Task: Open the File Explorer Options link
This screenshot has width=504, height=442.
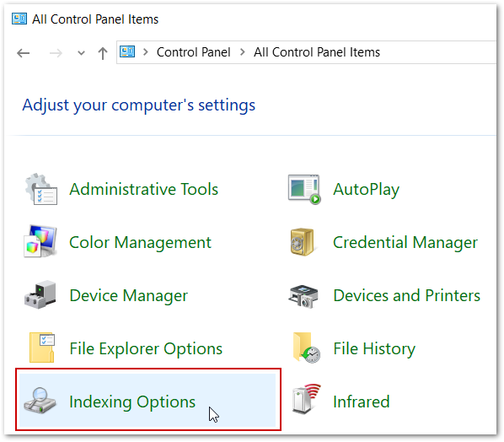Action: click(146, 349)
